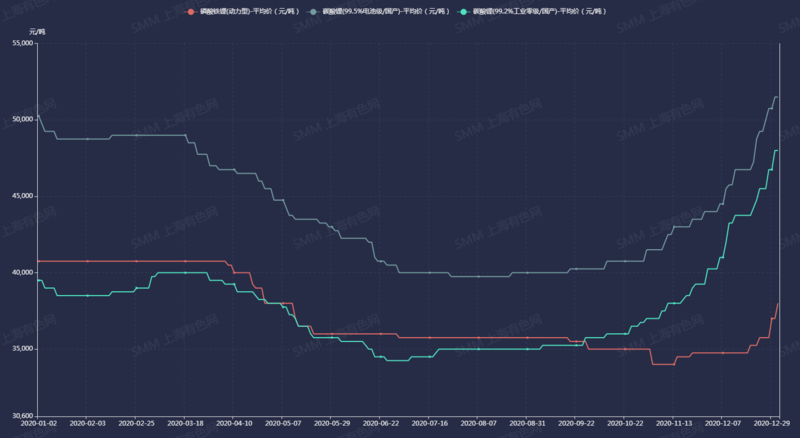
Task: Click the 2020-09-22 x-axis date label
Action: (x=576, y=425)
